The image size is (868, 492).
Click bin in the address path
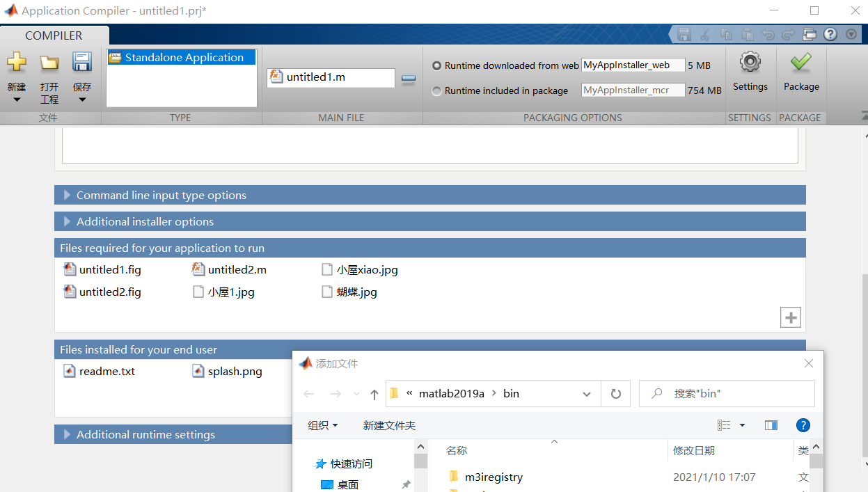[511, 393]
